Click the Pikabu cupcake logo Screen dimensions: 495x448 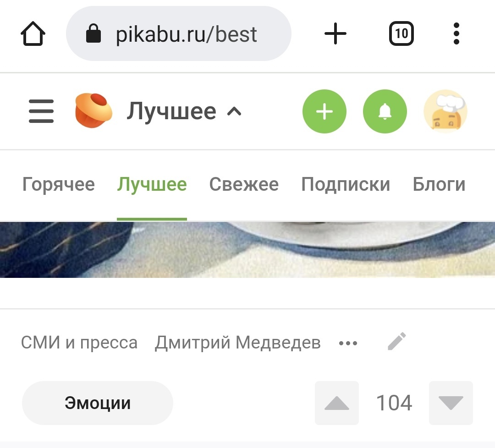pos(93,111)
